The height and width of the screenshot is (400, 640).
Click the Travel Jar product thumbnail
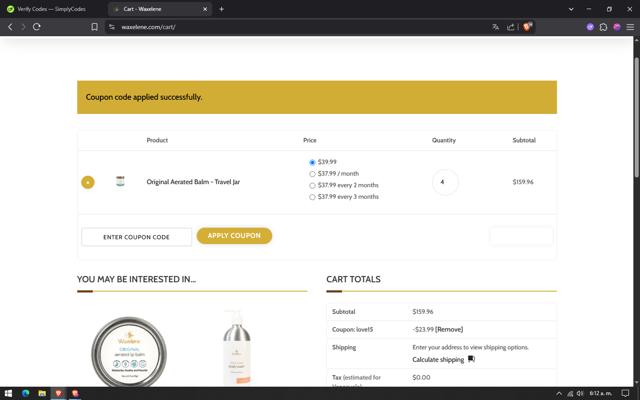(120, 181)
